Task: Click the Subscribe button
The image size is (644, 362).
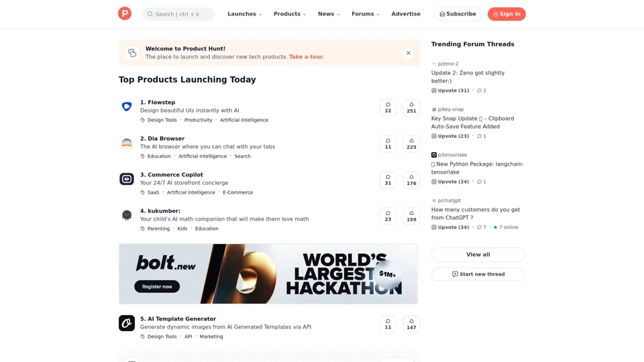Action: coord(458,14)
